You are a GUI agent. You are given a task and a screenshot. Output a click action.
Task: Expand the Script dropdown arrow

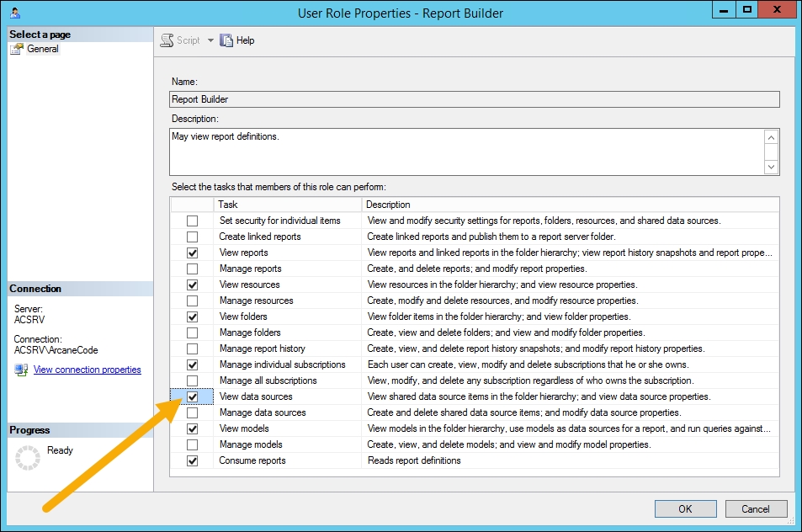pyautogui.click(x=210, y=40)
